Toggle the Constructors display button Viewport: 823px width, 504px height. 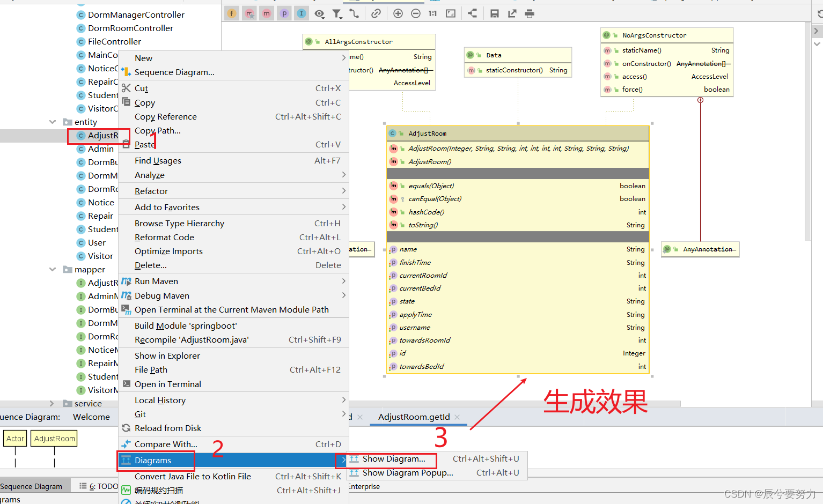(249, 13)
